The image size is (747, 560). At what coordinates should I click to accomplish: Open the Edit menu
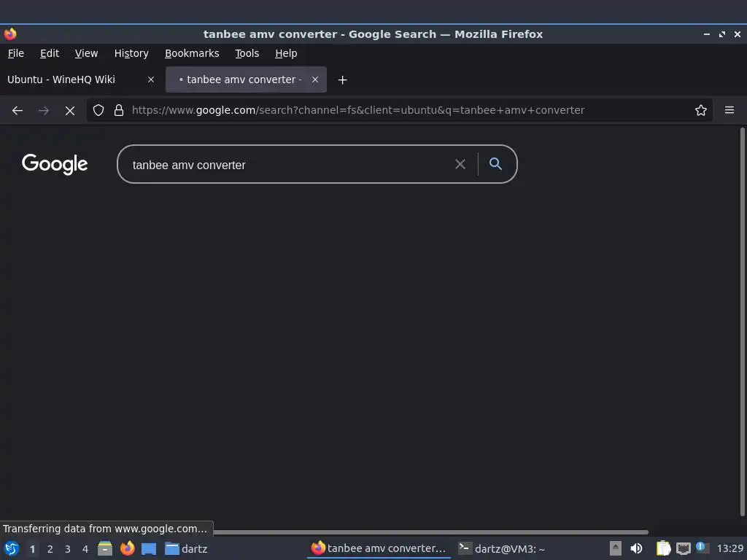(x=50, y=53)
